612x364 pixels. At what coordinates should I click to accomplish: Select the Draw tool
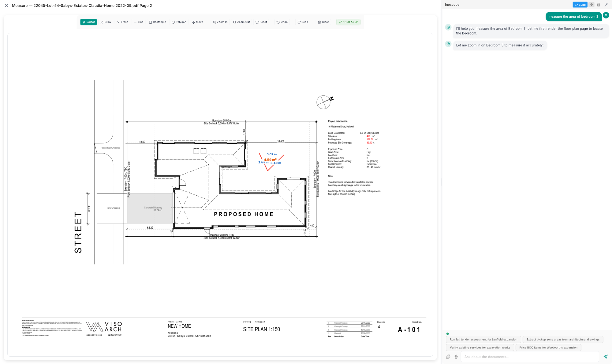106,22
